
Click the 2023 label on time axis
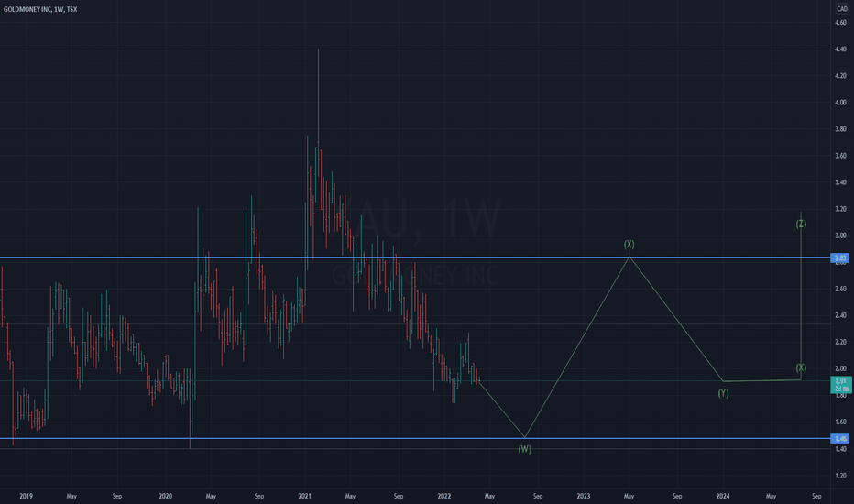tap(584, 496)
